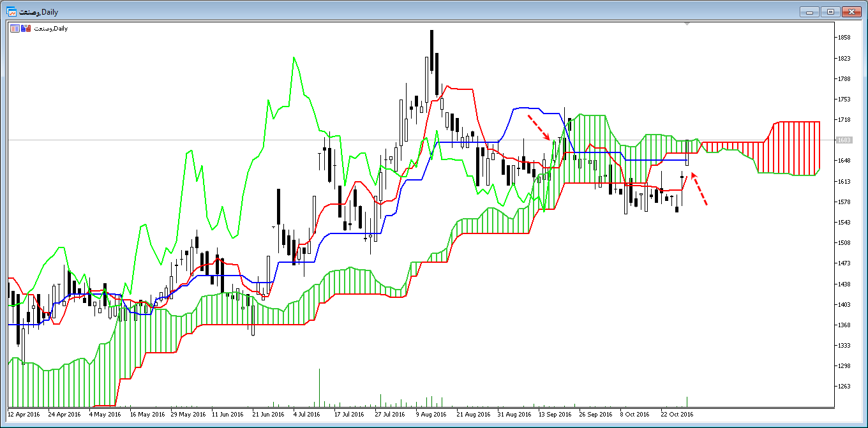The image size is (868, 428).
Task: Click the 1613 price axis label
Action: tap(844, 181)
